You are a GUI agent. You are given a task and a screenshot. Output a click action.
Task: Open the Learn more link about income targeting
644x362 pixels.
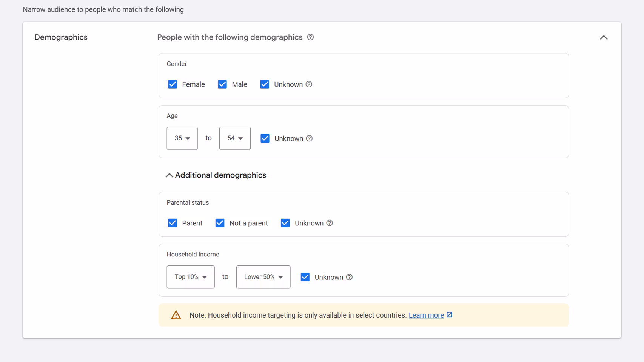[x=426, y=315]
